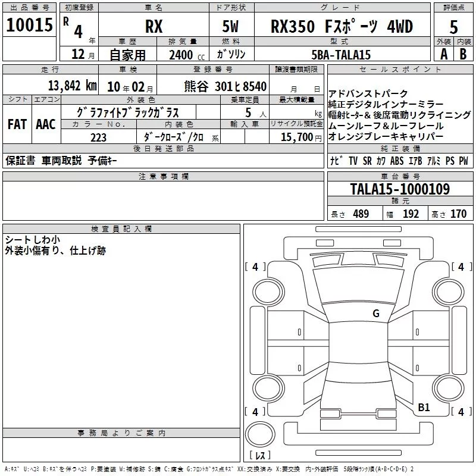The width and height of the screenshot is (476, 476).
Task: Click front-right tire circle on diagram
Action: 447,292
